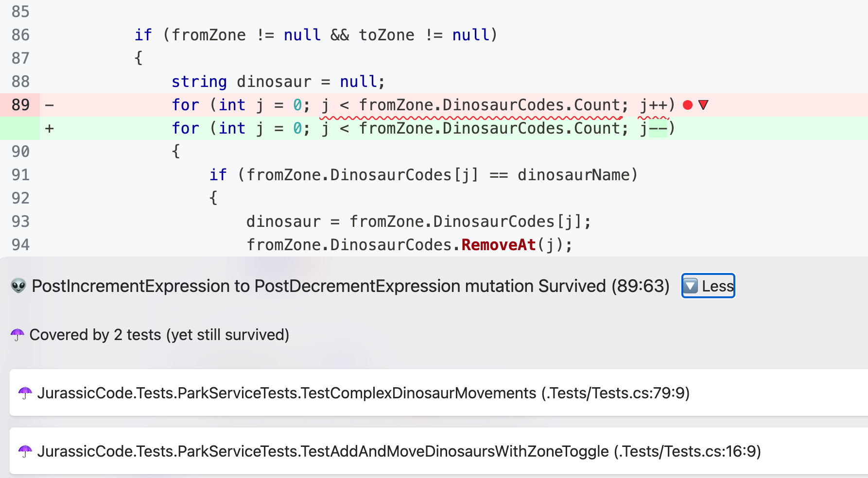Click the original j++ expression

point(654,105)
